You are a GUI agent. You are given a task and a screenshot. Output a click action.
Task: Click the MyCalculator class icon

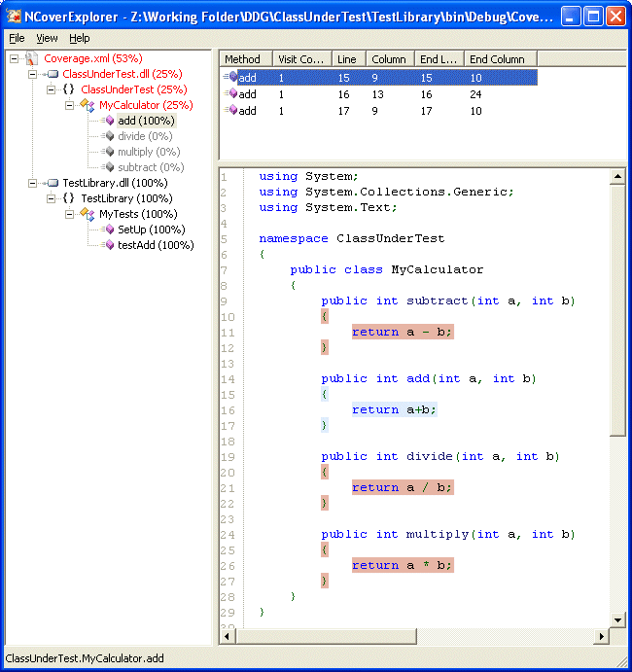(x=88, y=105)
